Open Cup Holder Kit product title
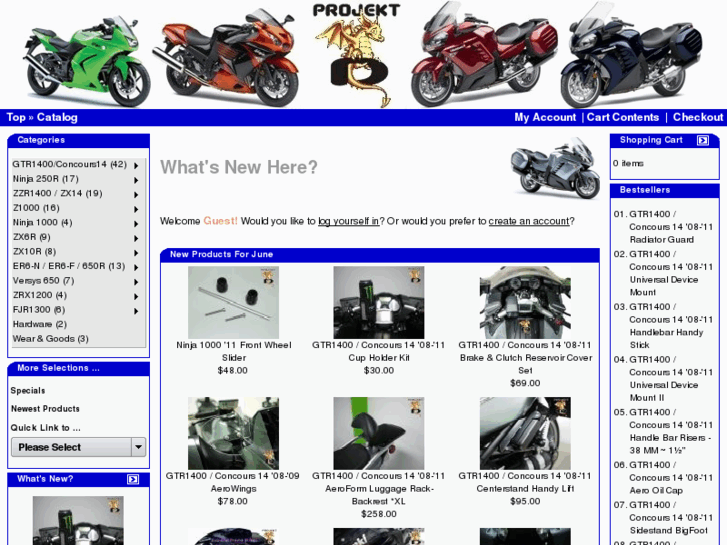Image resolution: width=727 pixels, height=545 pixels. (x=379, y=351)
